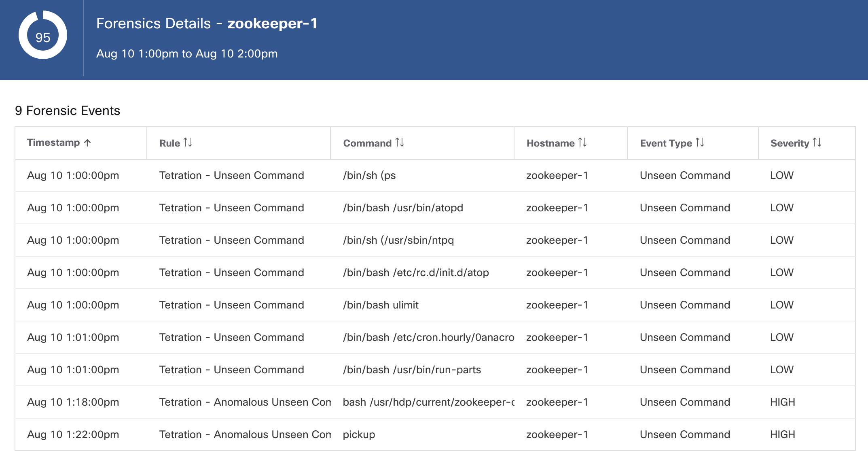
Task: Expand the pickup command event details
Action: pos(359,434)
